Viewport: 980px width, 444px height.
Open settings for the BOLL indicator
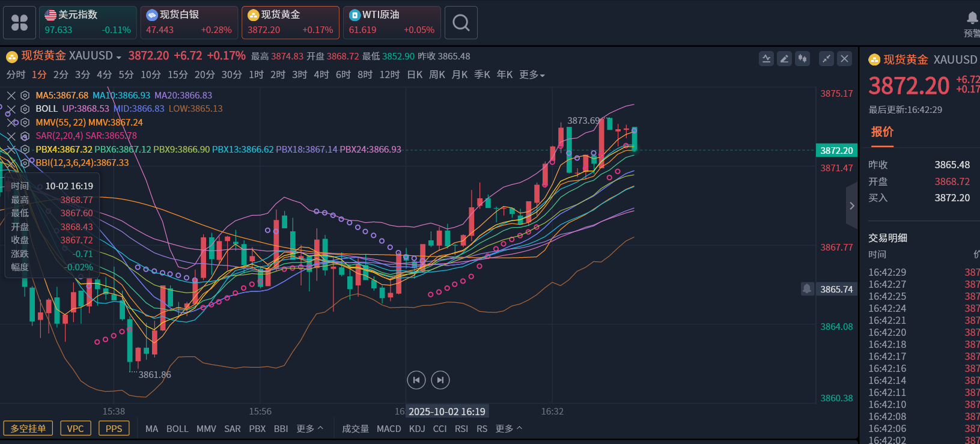pyautogui.click(x=25, y=109)
